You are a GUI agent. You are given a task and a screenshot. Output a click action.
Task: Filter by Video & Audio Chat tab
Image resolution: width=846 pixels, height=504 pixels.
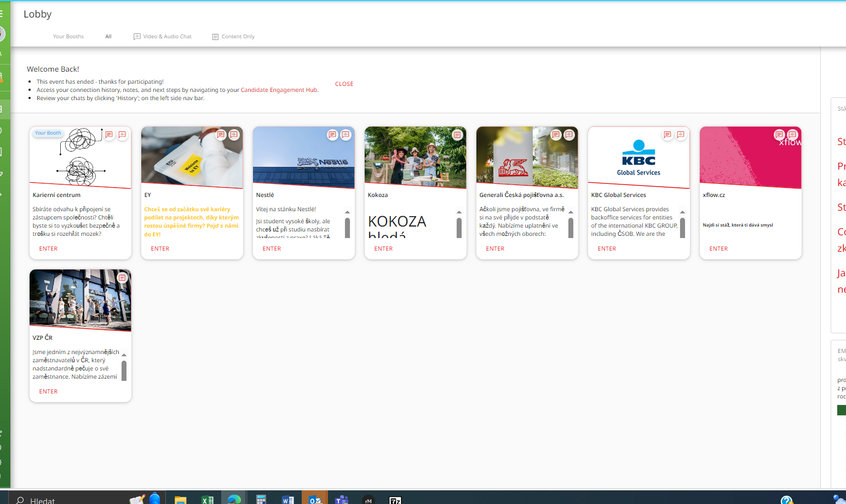[163, 37]
